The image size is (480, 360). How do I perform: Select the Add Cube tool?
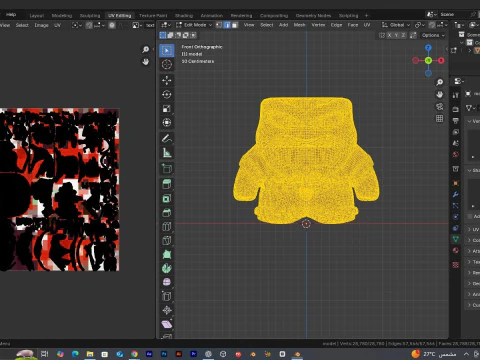167,168
